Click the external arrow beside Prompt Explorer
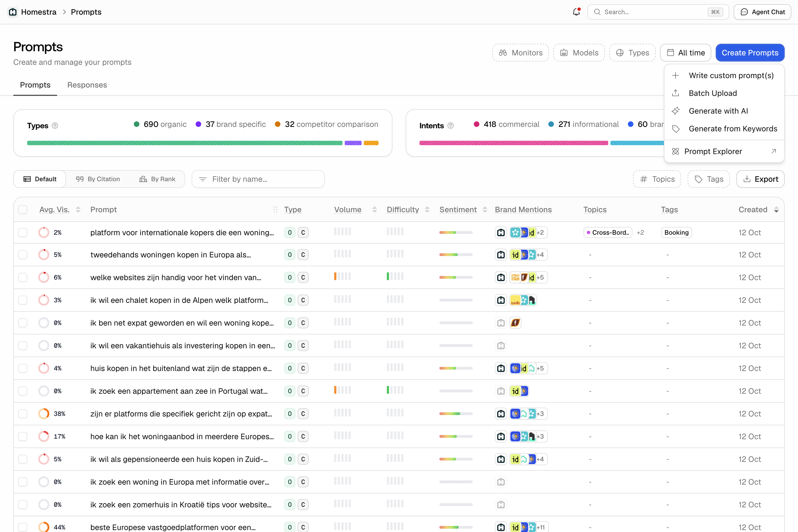Image resolution: width=798 pixels, height=532 pixels. click(774, 151)
